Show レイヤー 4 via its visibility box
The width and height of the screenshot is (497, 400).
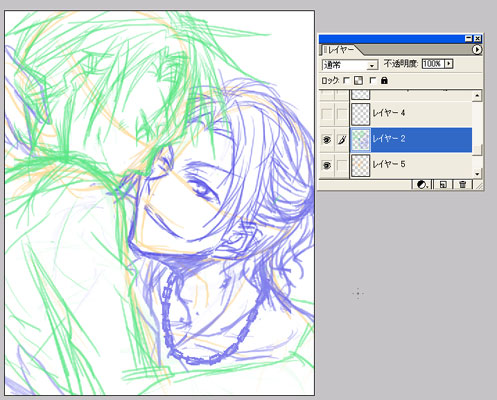(327, 114)
